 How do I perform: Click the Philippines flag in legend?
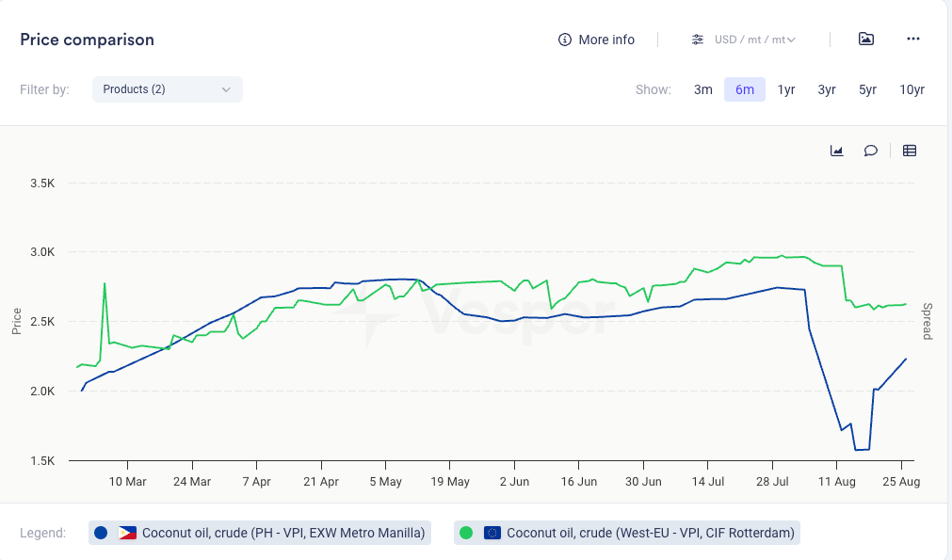(x=127, y=533)
